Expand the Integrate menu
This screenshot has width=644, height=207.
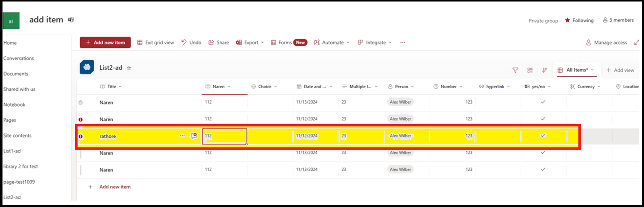[x=375, y=42]
